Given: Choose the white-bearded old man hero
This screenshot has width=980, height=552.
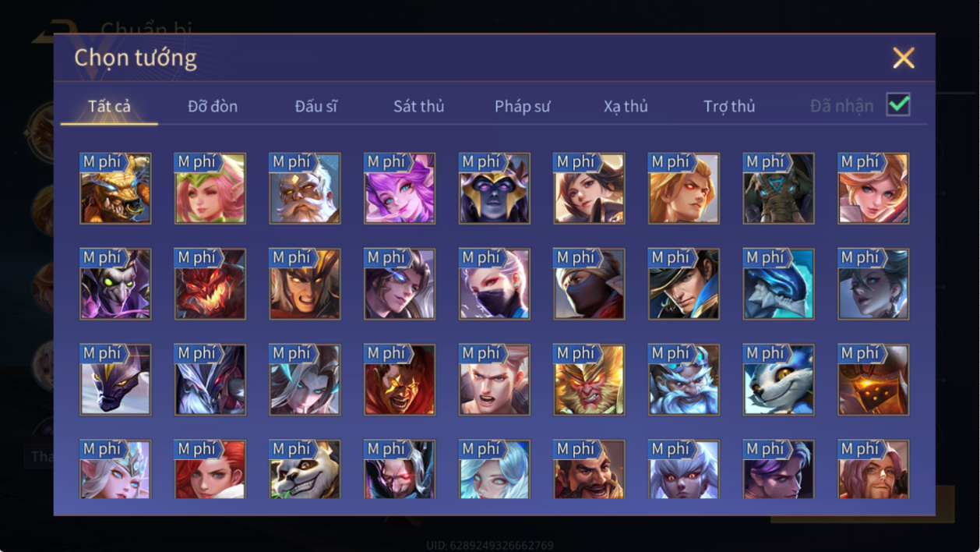Looking at the screenshot, I should [305, 189].
